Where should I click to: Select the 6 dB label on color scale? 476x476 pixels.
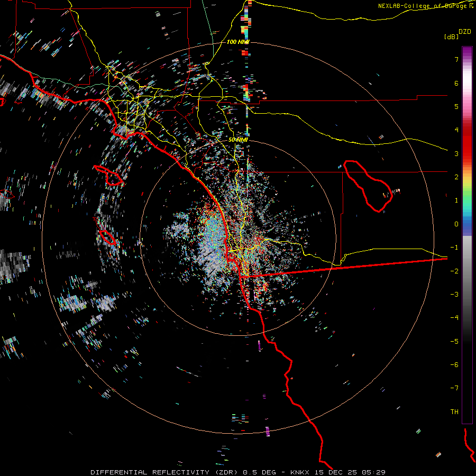(x=456, y=83)
